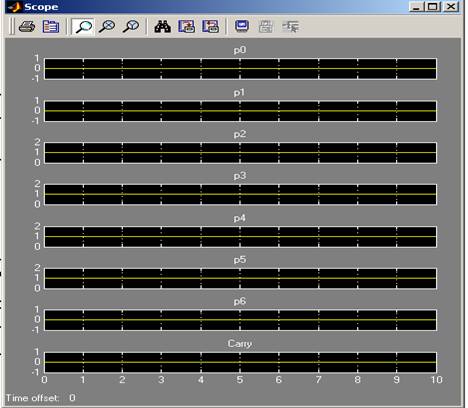The image size is (468, 408).
Task: Click the p4 plot title label
Action: point(240,218)
